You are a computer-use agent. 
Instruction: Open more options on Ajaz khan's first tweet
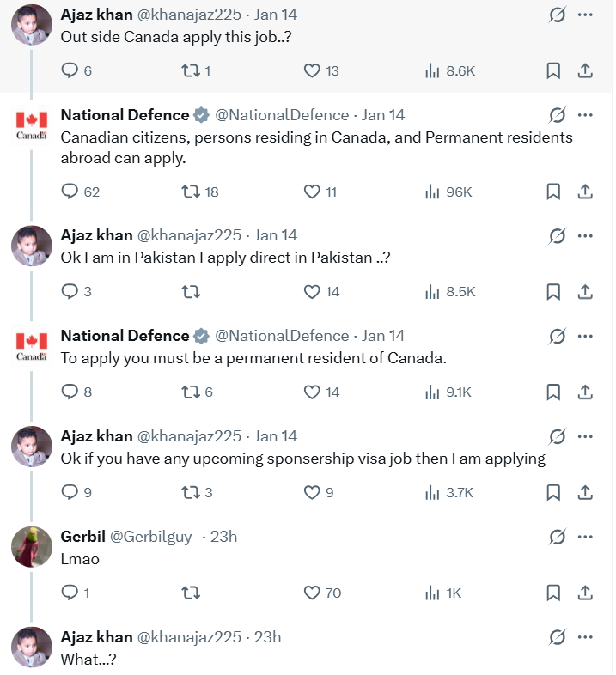point(585,15)
